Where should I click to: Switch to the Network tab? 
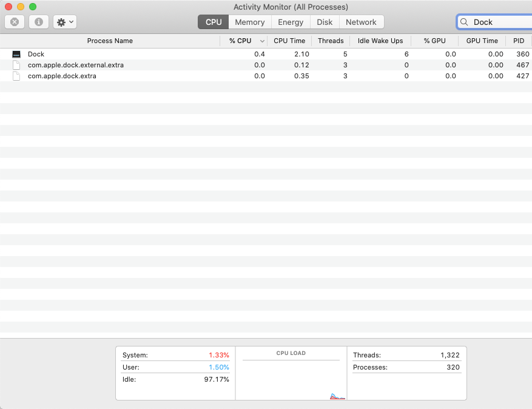coord(361,22)
